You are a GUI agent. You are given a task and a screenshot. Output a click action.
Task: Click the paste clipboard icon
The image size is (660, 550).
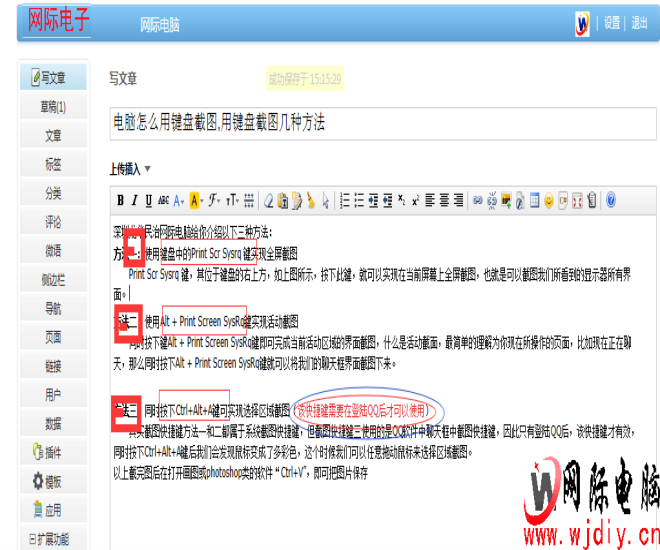pos(283,200)
